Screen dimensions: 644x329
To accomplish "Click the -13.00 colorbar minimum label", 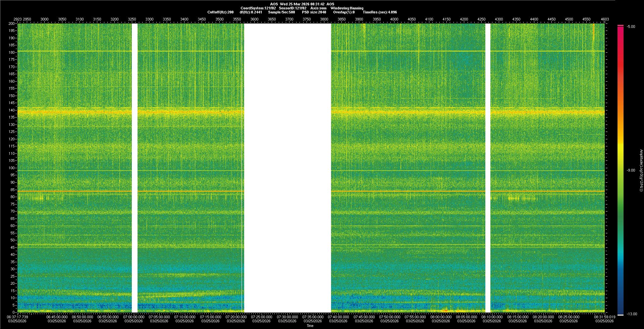I will (632, 314).
